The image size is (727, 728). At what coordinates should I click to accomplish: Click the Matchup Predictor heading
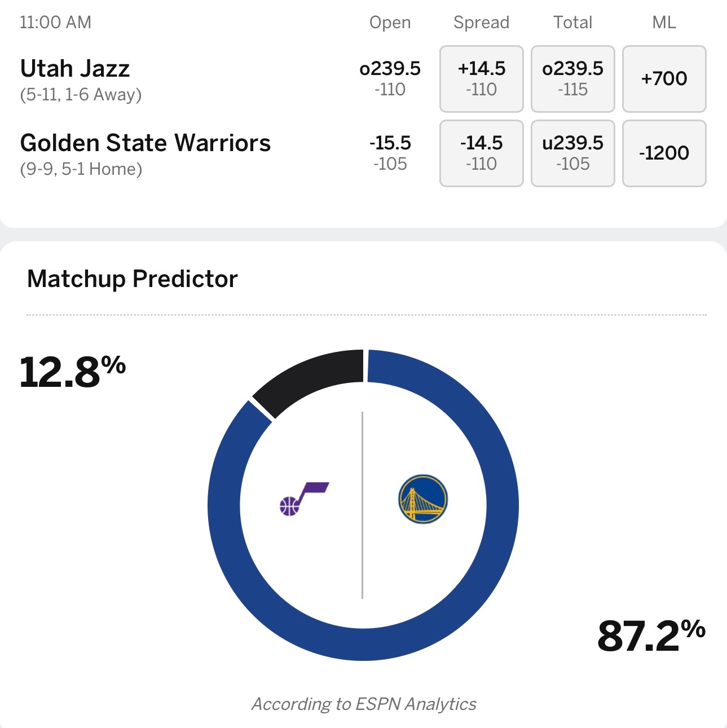tap(133, 279)
